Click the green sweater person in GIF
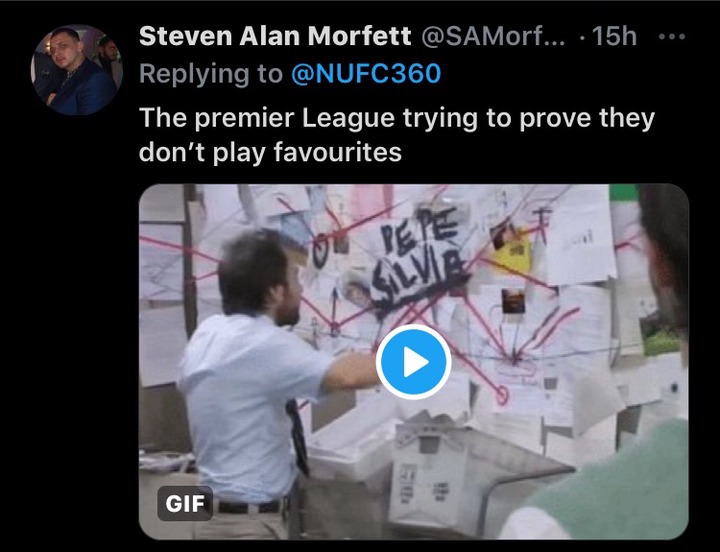The image size is (720, 552). point(611,478)
